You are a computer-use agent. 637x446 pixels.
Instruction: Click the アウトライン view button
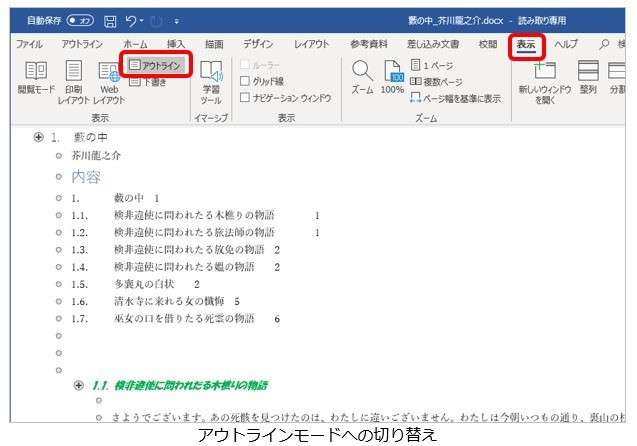[x=157, y=65]
